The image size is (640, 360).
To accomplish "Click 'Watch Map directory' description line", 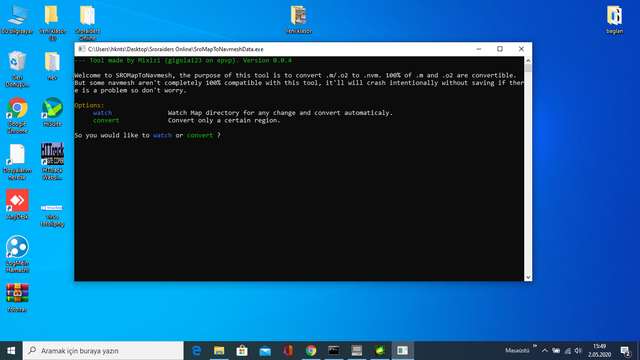I will (x=280, y=113).
